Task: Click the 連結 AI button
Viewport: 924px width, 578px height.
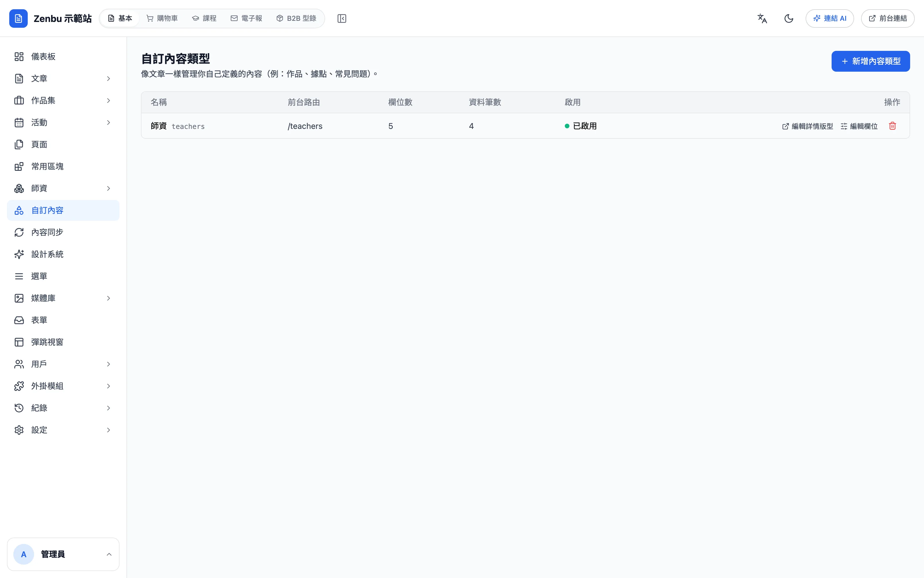Action: pyautogui.click(x=830, y=18)
